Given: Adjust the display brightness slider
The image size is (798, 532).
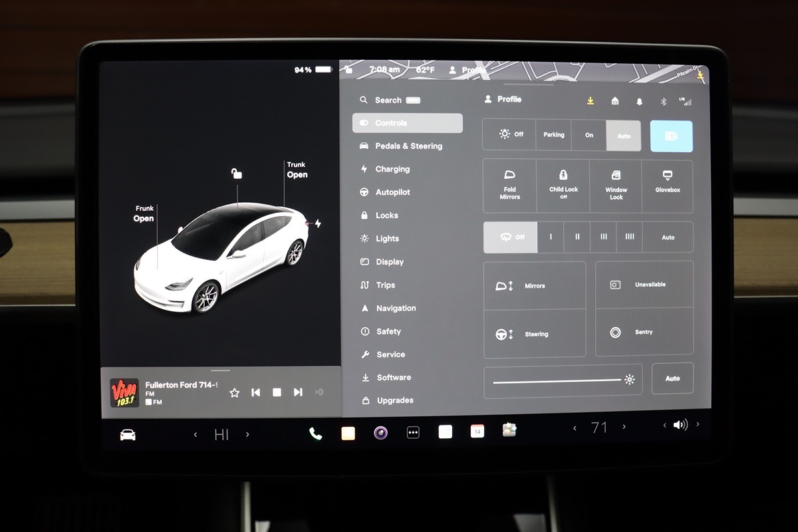Looking at the screenshot, I should (x=557, y=381).
